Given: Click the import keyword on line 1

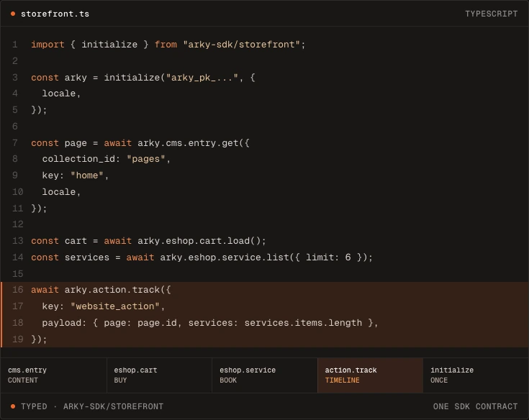Looking at the screenshot, I should tap(48, 45).
